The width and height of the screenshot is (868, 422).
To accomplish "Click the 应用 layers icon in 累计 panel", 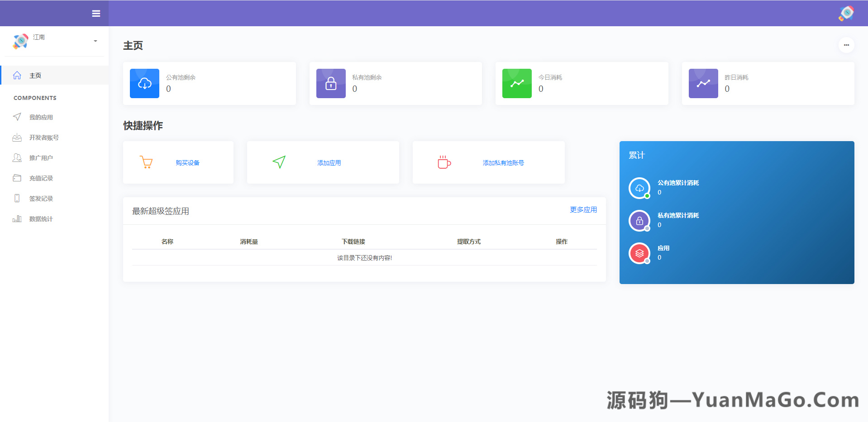I will pyautogui.click(x=639, y=253).
